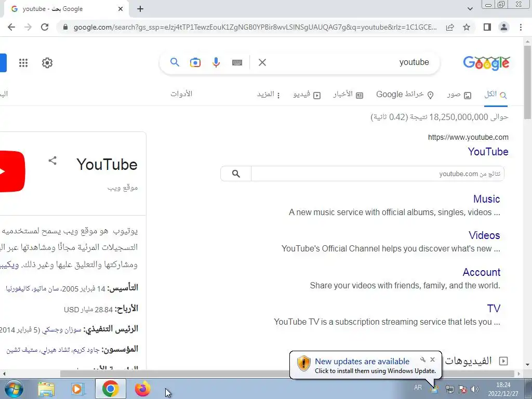Open the Chrome side panel icon
Image resolution: width=532 pixels, height=399 pixels.
pos(487,27)
